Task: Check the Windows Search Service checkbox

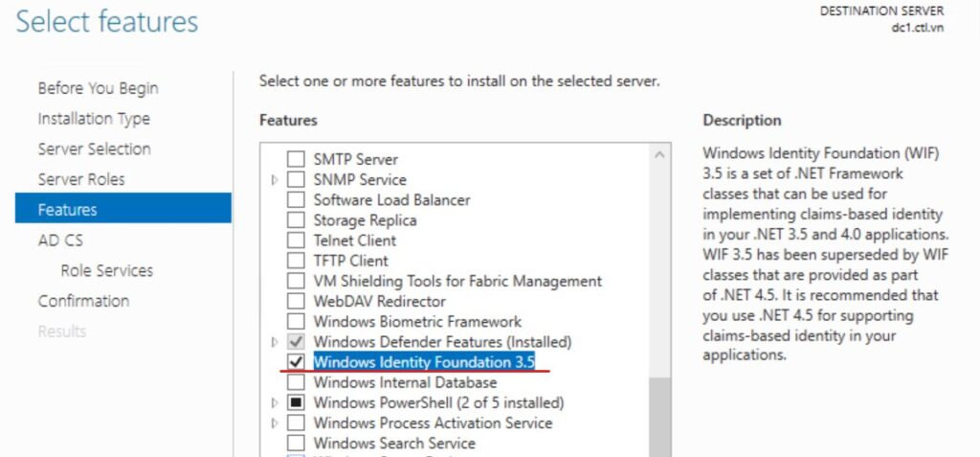Action: coord(297,443)
